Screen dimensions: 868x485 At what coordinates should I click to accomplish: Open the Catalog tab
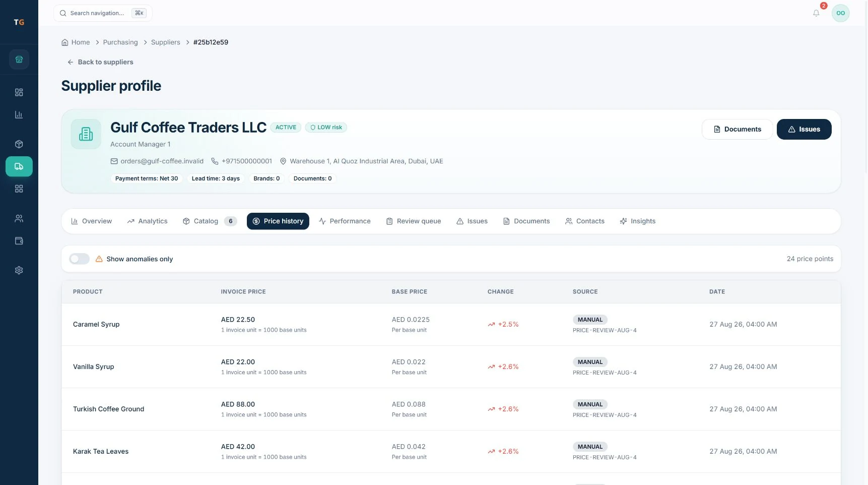click(210, 221)
